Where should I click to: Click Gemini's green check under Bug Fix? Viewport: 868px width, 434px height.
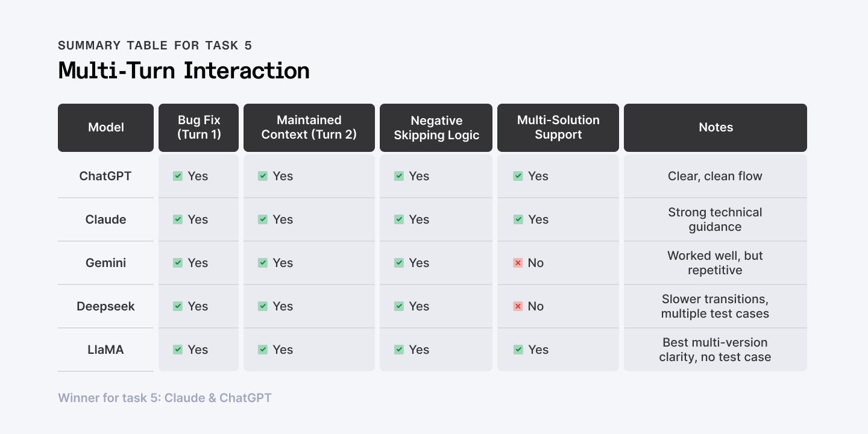tap(178, 263)
